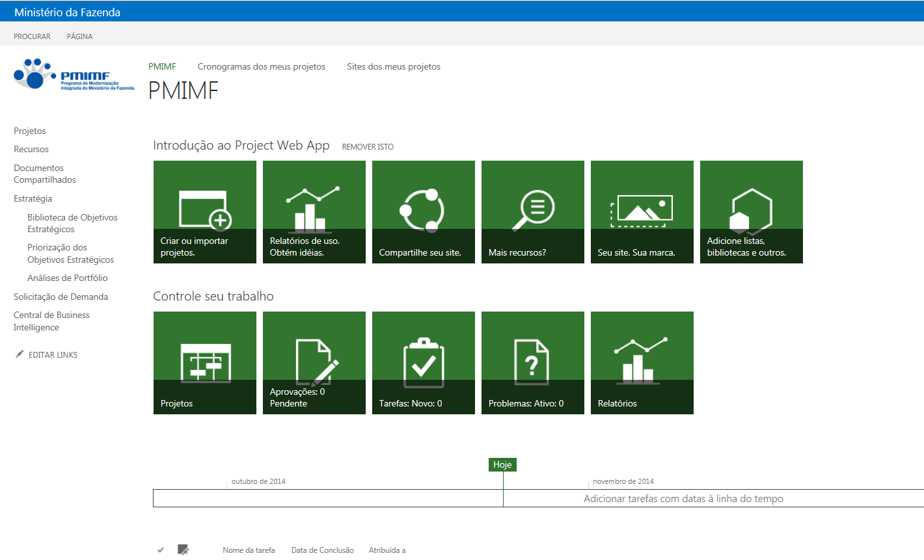Click the PMIMF logo image
924x560 pixels.
pyautogui.click(x=74, y=74)
